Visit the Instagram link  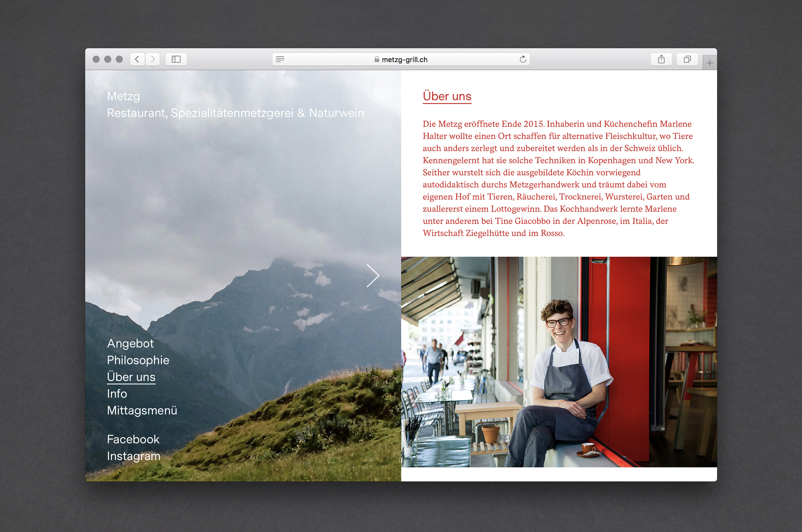pos(133,456)
